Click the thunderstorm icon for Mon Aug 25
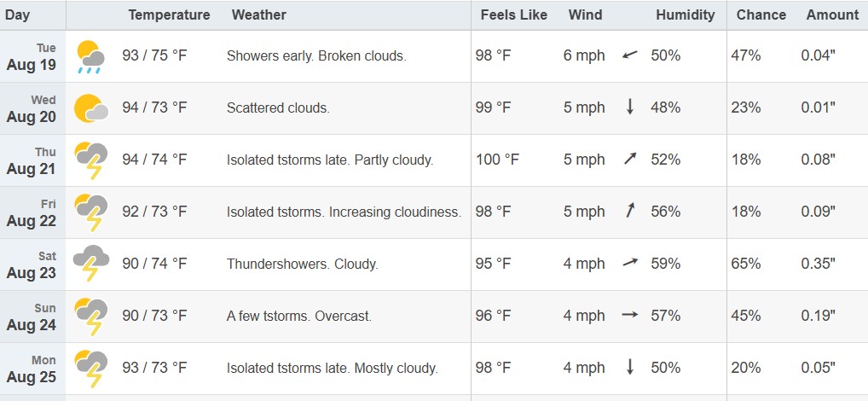This screenshot has width=868, height=401. click(90, 369)
